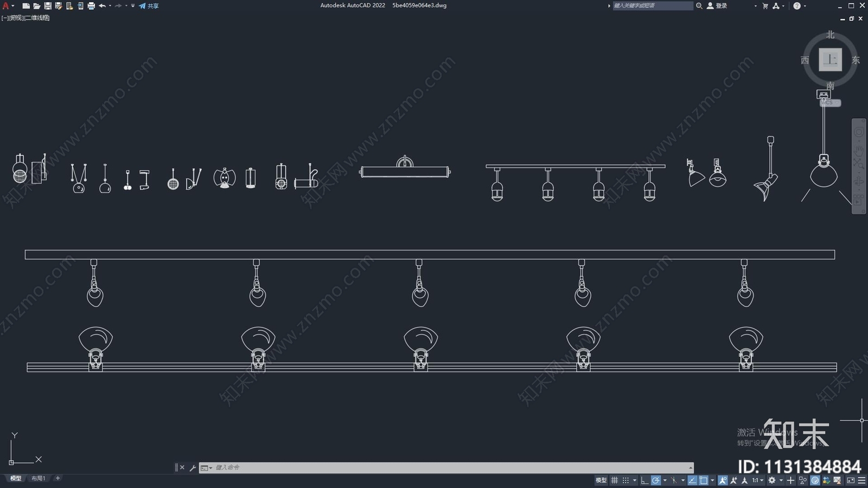Toggle snap mode dotted grid icon
Viewport: 868px width, 488px height.
click(x=626, y=480)
